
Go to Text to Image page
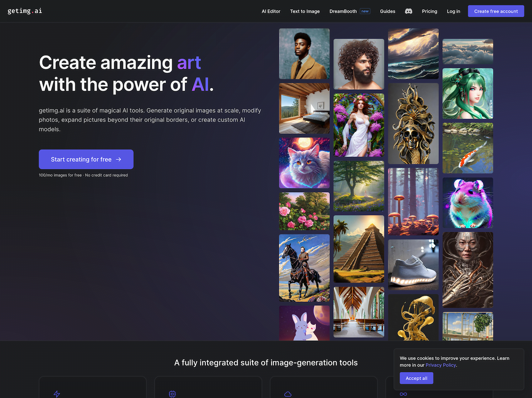[305, 11]
